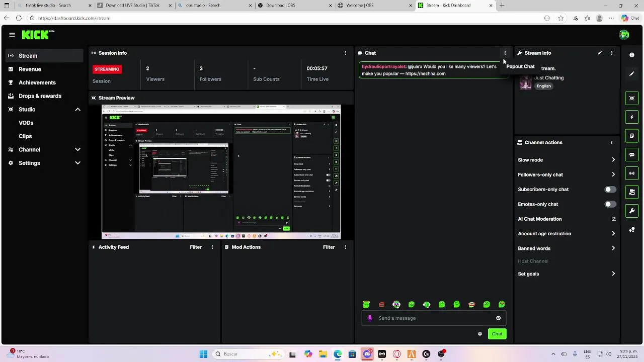
Task: Open Activity Feed Filter dropdown
Action: click(x=196, y=247)
